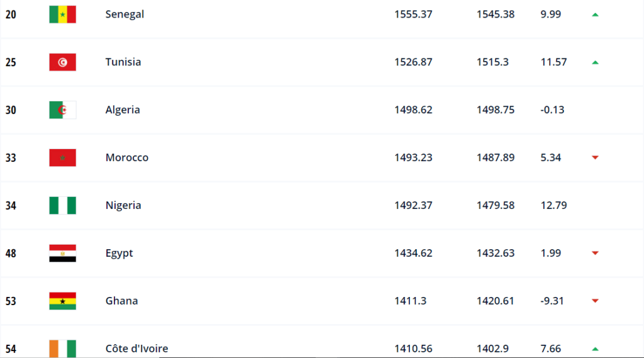
Task: Click the Algeria flag icon
Action: [x=62, y=109]
